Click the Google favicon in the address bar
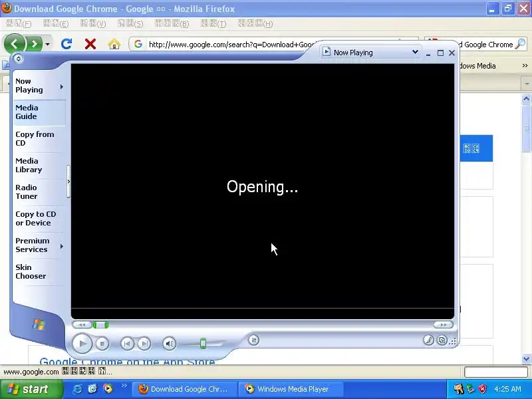532x399 pixels. (x=138, y=44)
